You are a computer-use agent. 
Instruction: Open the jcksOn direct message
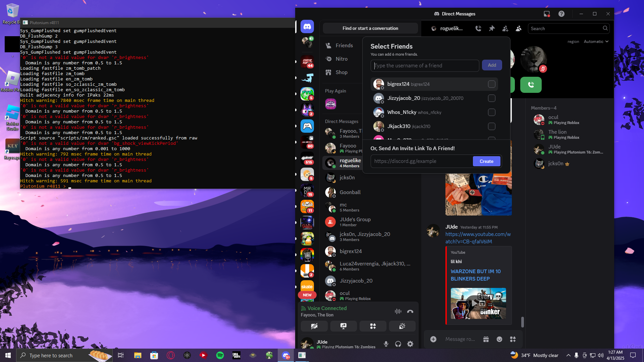pos(370,178)
